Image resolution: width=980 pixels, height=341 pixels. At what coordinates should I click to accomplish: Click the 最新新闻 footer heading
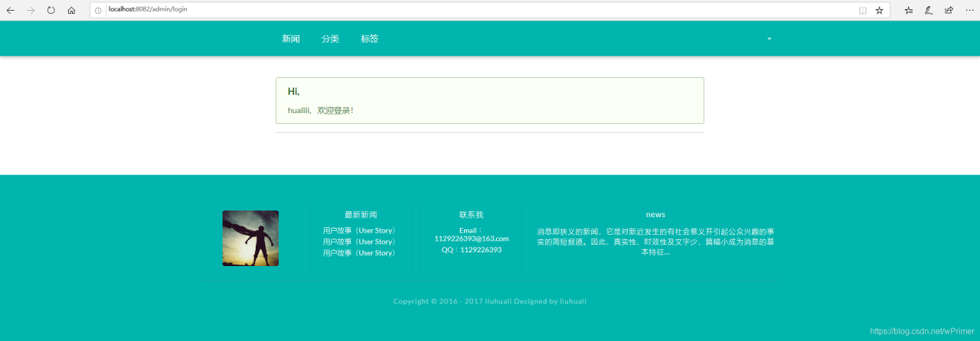pos(361,215)
